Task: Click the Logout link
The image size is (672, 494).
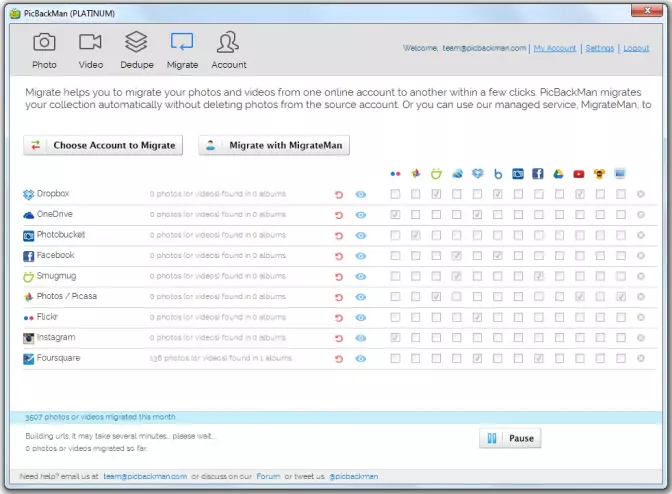Action: [x=636, y=48]
